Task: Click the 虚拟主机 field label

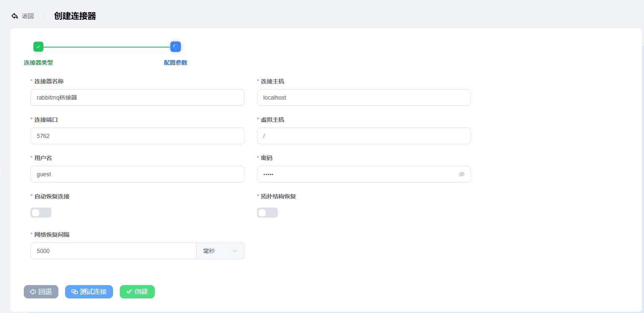Action: [x=272, y=120]
